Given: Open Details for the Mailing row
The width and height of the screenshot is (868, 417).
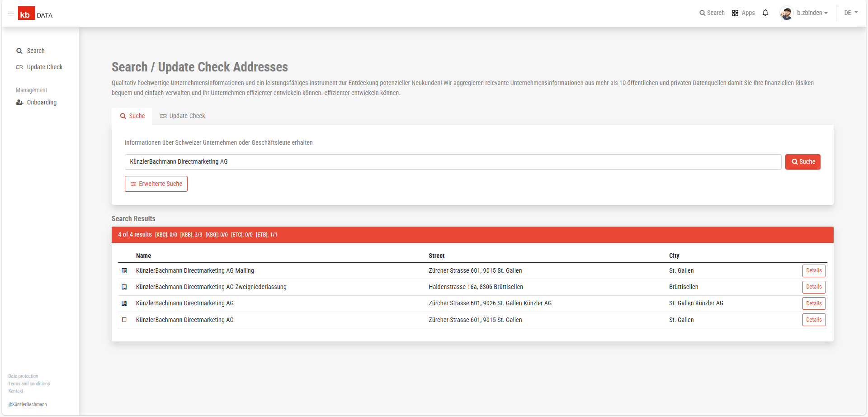Looking at the screenshot, I should [x=814, y=271].
